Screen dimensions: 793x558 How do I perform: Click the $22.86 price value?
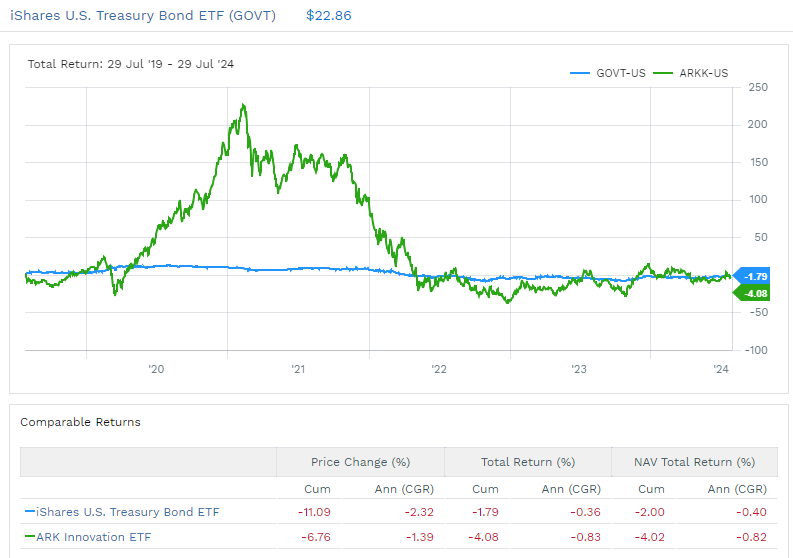pyautogui.click(x=329, y=16)
